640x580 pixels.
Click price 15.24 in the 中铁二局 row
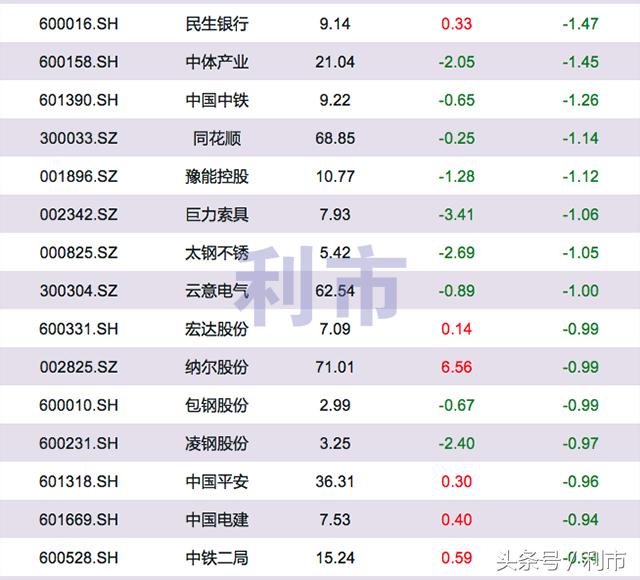(x=335, y=558)
